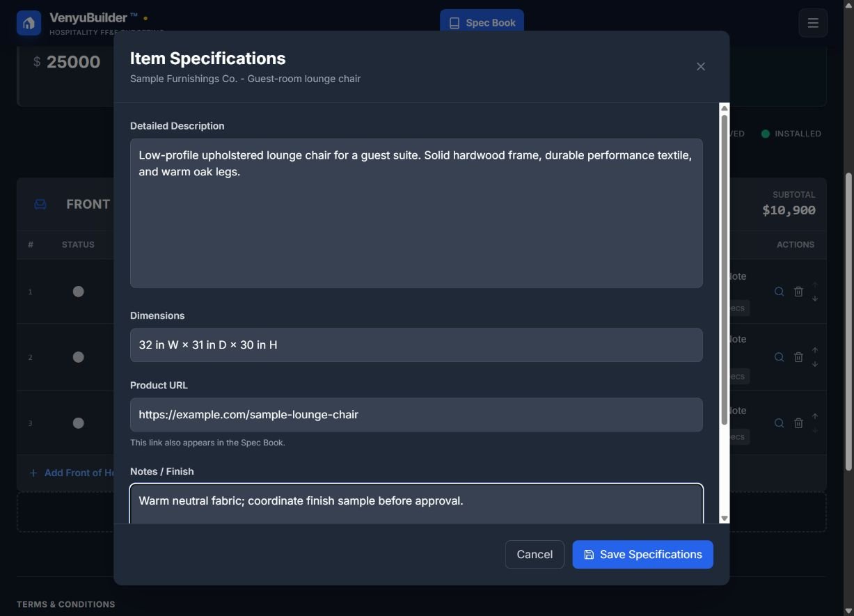Click the move-down arrow in row 1
Image resolution: width=854 pixels, height=616 pixels.
[815, 299]
